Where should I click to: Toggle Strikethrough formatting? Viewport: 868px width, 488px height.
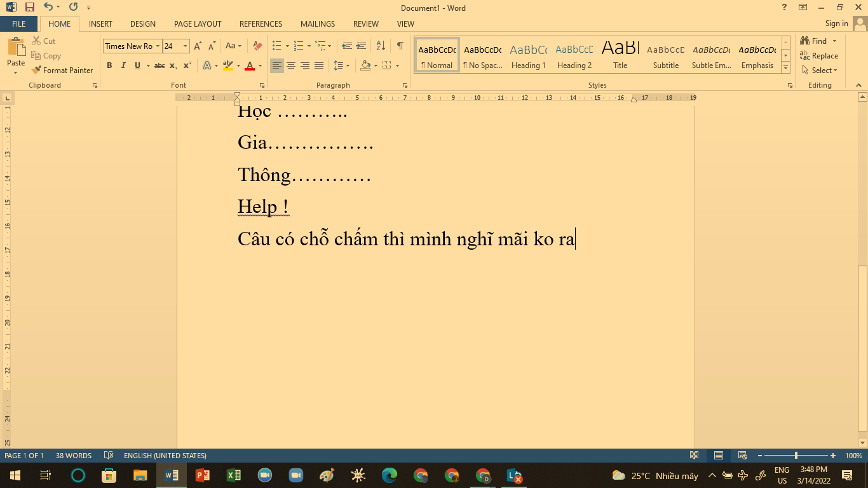point(159,65)
